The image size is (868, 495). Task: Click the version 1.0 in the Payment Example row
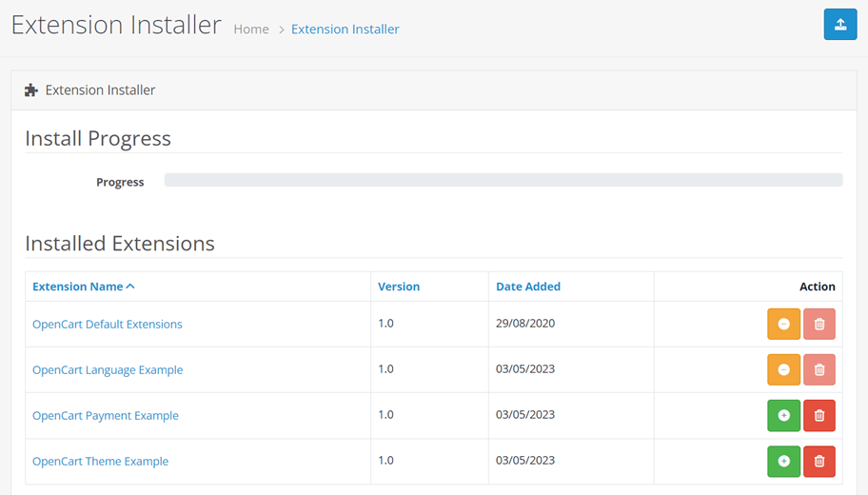coord(385,415)
